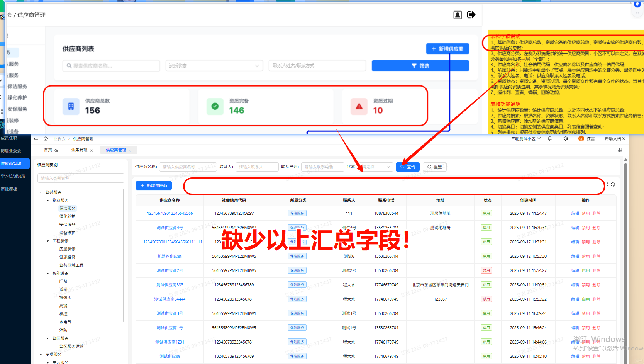Click the fullscreen icon above the table
This screenshot has height=364, width=644.
[607, 185]
